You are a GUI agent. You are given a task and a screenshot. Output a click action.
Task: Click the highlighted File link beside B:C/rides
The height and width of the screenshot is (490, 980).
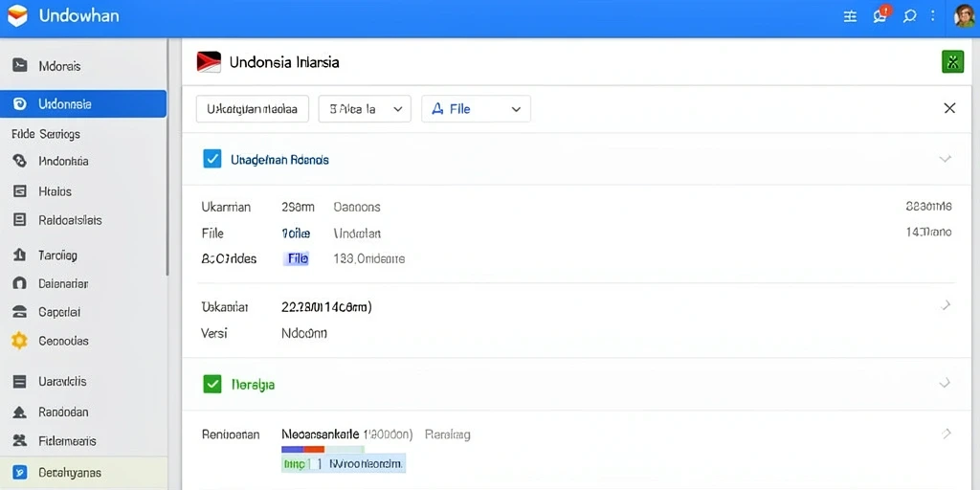[297, 258]
